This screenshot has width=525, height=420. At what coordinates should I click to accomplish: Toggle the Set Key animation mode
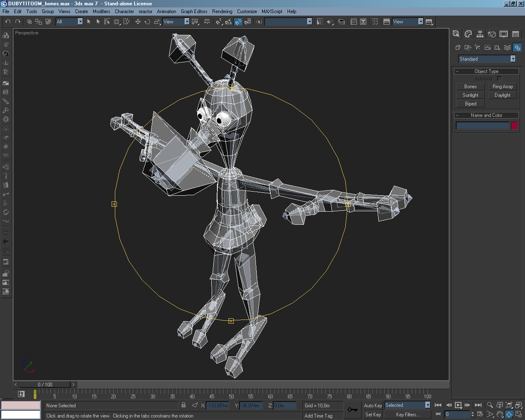pos(373,415)
